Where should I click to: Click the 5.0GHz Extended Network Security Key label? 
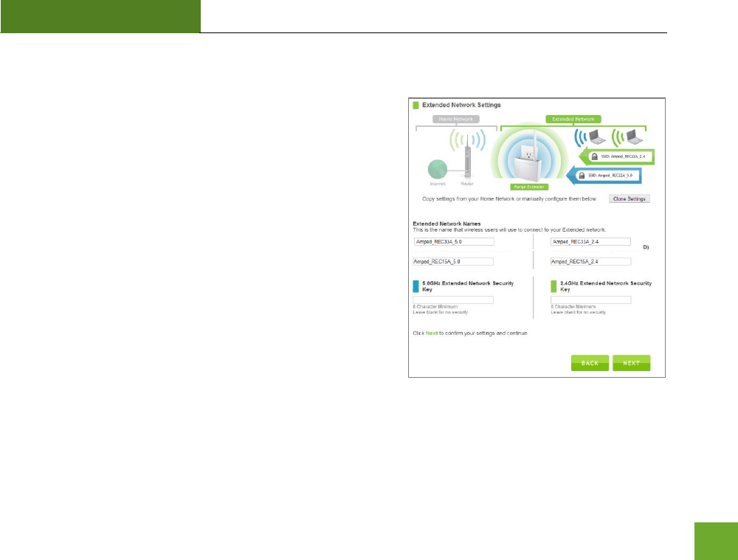[x=468, y=286]
